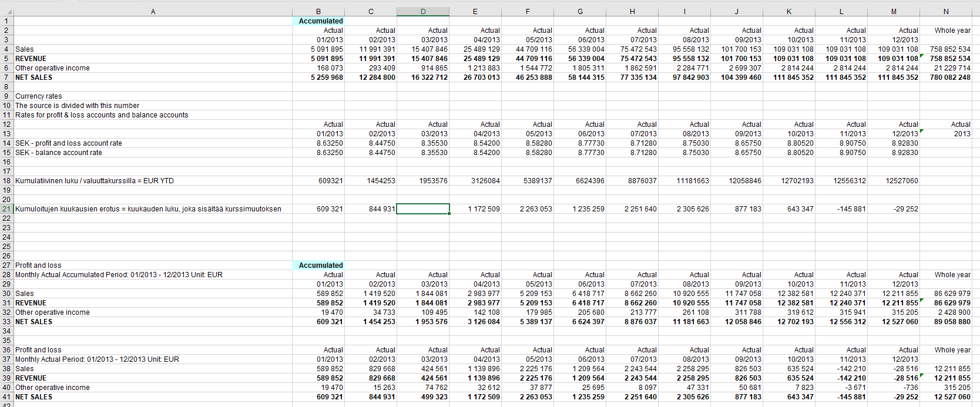Select the 2013 cell in row 13
The height and width of the screenshot is (407, 980).
pyautogui.click(x=962, y=134)
